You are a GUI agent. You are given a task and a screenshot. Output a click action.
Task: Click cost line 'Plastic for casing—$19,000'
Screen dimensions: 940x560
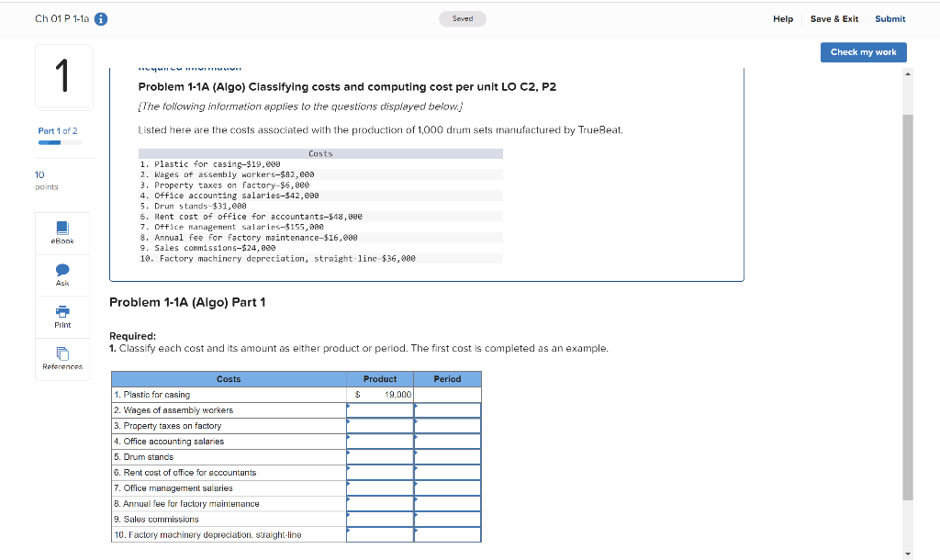click(210, 164)
